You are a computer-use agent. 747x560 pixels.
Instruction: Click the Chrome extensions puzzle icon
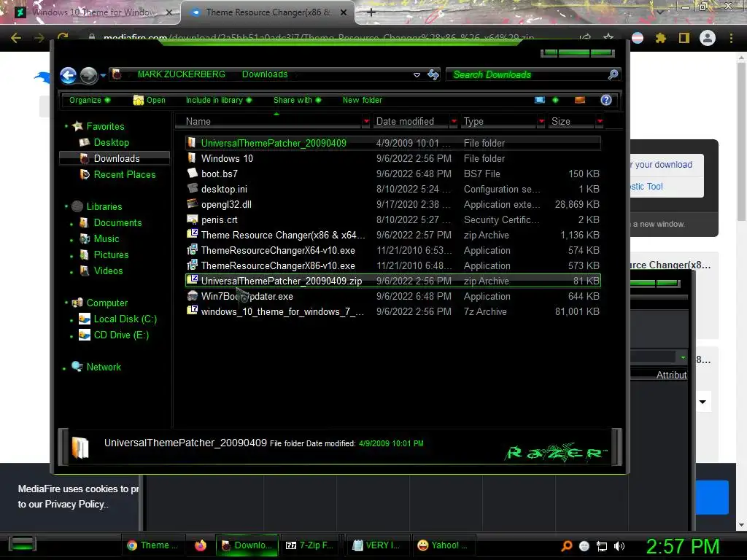pos(660,38)
